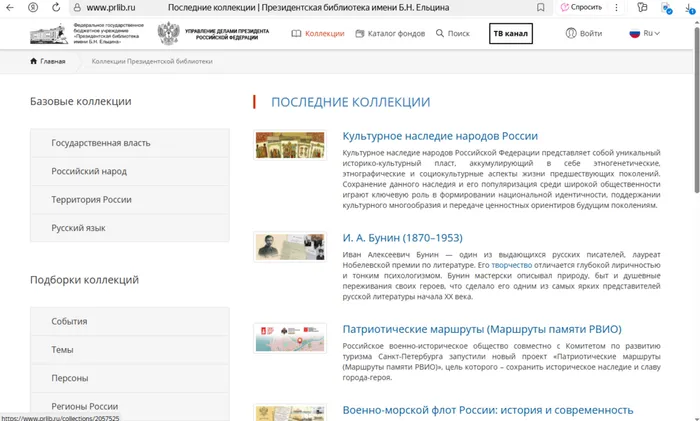700x421 pixels.
Task: Open the browser extensions icon
Action: [640, 7]
